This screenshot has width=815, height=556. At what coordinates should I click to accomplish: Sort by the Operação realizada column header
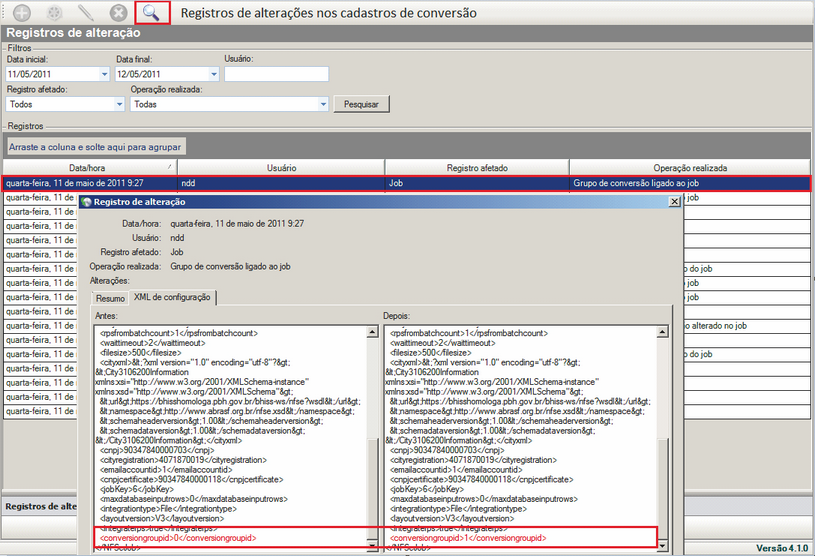pyautogui.click(x=690, y=168)
